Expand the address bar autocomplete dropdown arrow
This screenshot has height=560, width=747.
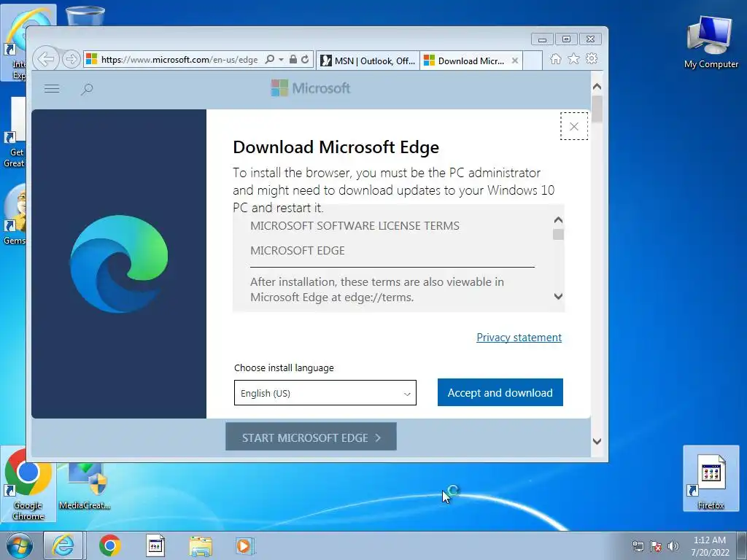tap(281, 60)
